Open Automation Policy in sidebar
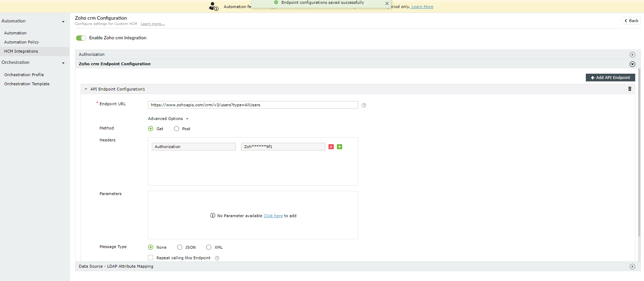 21,42
